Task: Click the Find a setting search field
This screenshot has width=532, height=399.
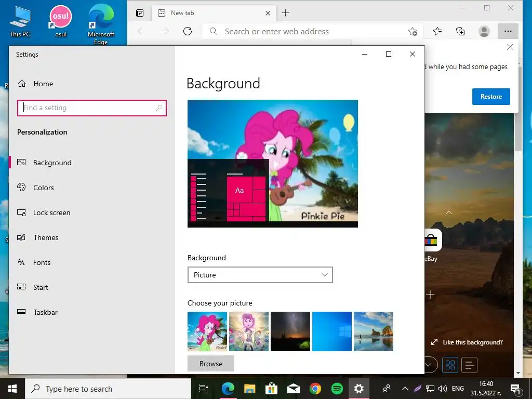Action: tap(91, 108)
